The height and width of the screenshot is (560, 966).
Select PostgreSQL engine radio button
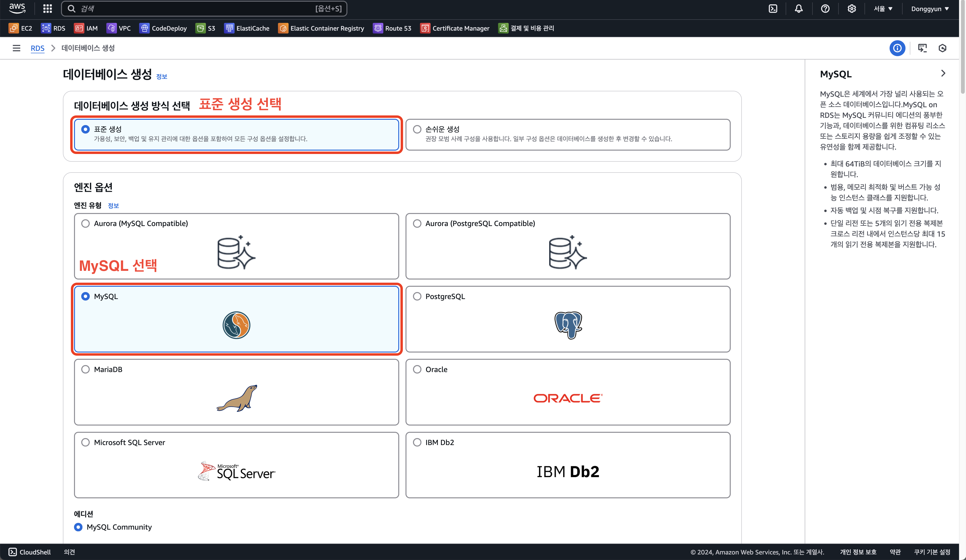pos(417,296)
